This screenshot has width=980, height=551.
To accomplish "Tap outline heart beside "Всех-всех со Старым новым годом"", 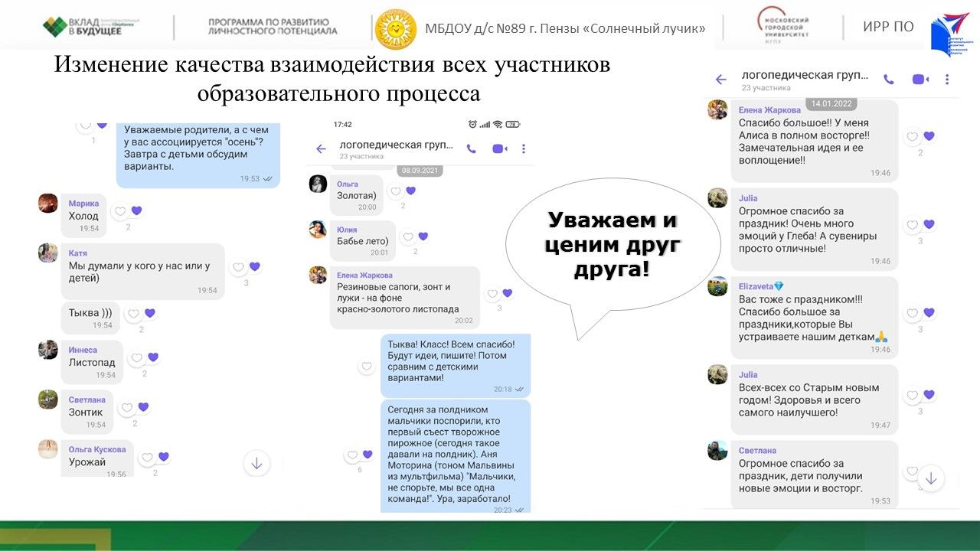I will click(912, 396).
